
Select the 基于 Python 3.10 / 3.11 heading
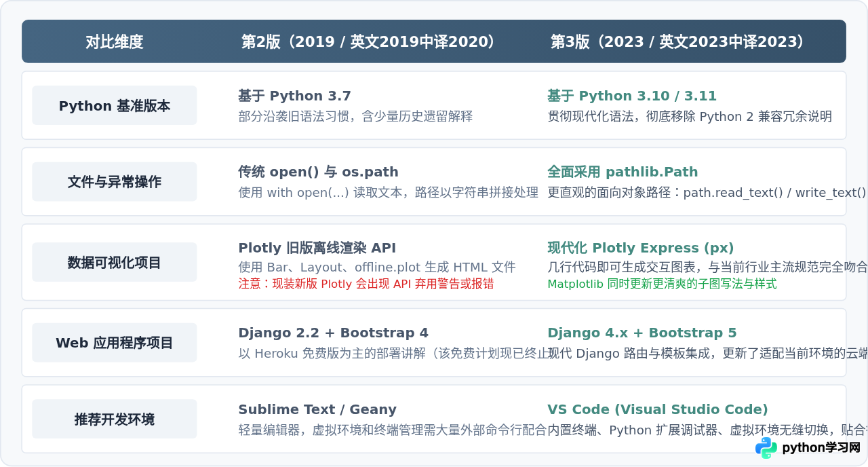pos(632,96)
